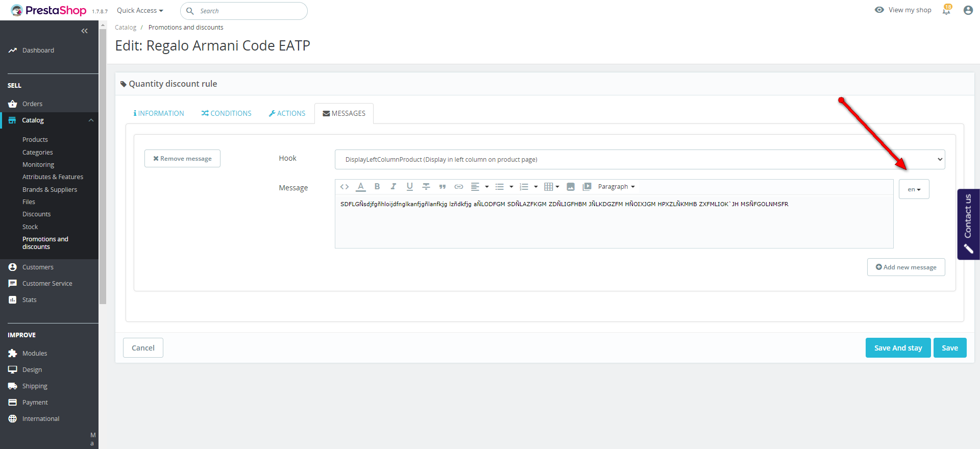Image resolution: width=980 pixels, height=449 pixels.
Task: Open Brands & Suppliers page
Action: pyautogui.click(x=50, y=190)
